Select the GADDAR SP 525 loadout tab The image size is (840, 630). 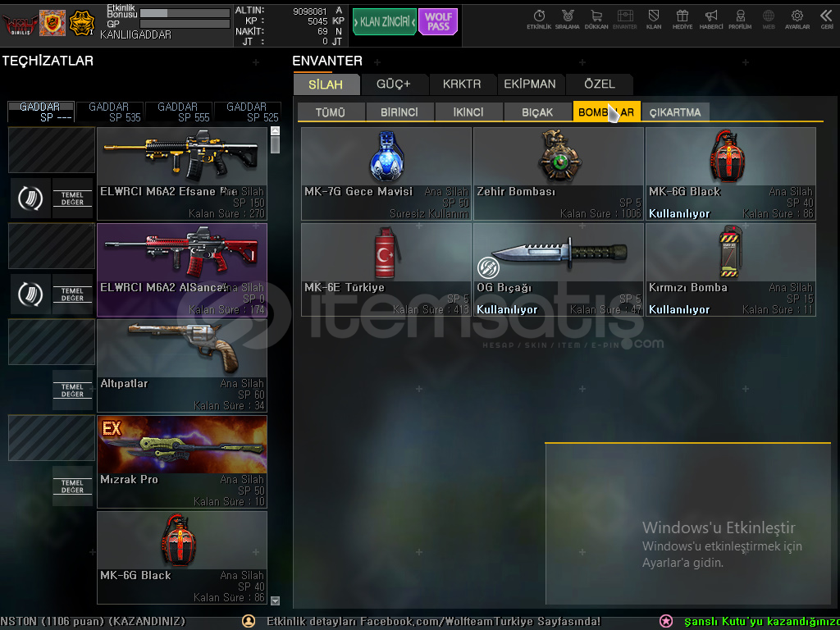point(247,112)
